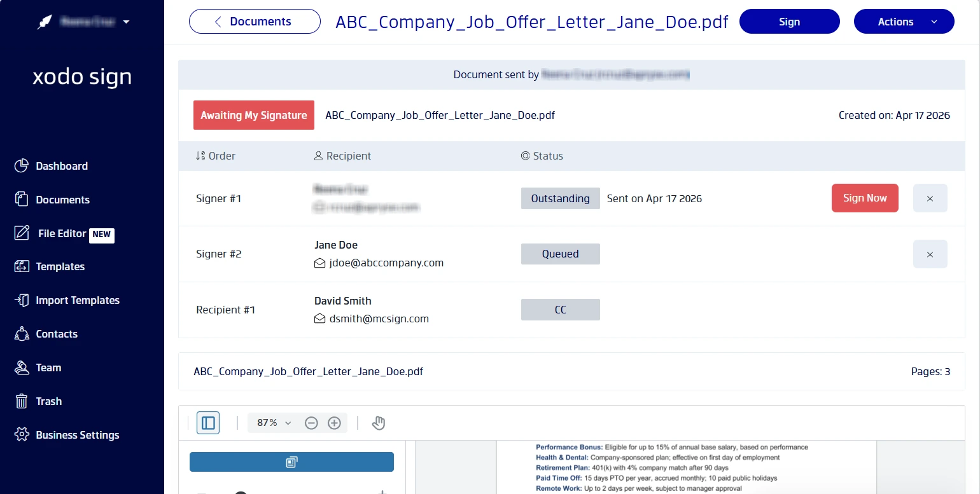Open the Contacts page
Viewport: 980px width, 494px height.
point(56,334)
